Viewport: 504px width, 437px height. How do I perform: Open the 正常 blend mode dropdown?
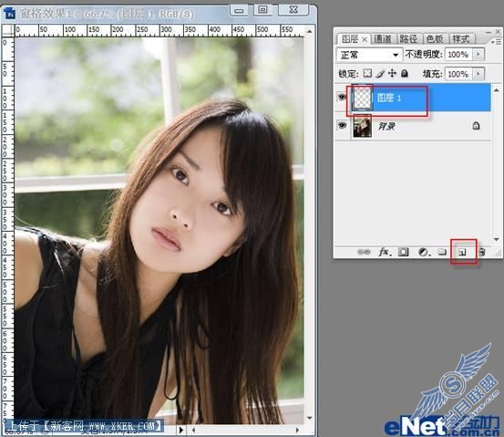point(369,55)
